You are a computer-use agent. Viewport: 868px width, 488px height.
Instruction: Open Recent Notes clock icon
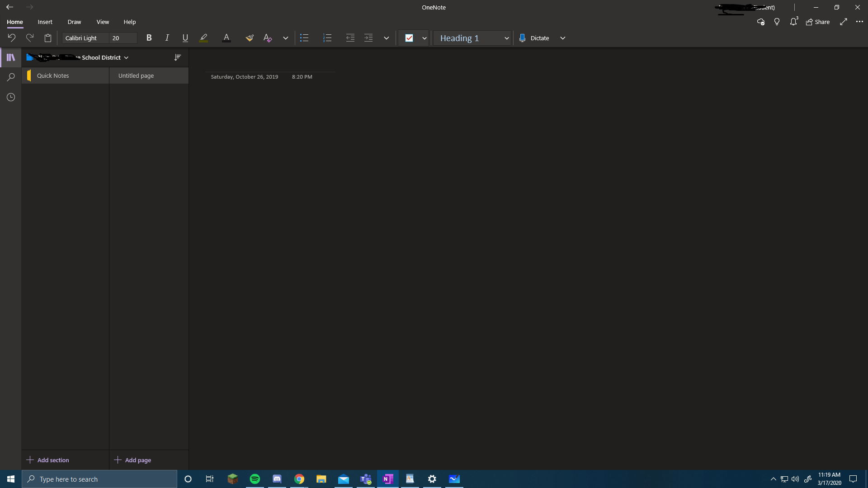[x=11, y=97]
